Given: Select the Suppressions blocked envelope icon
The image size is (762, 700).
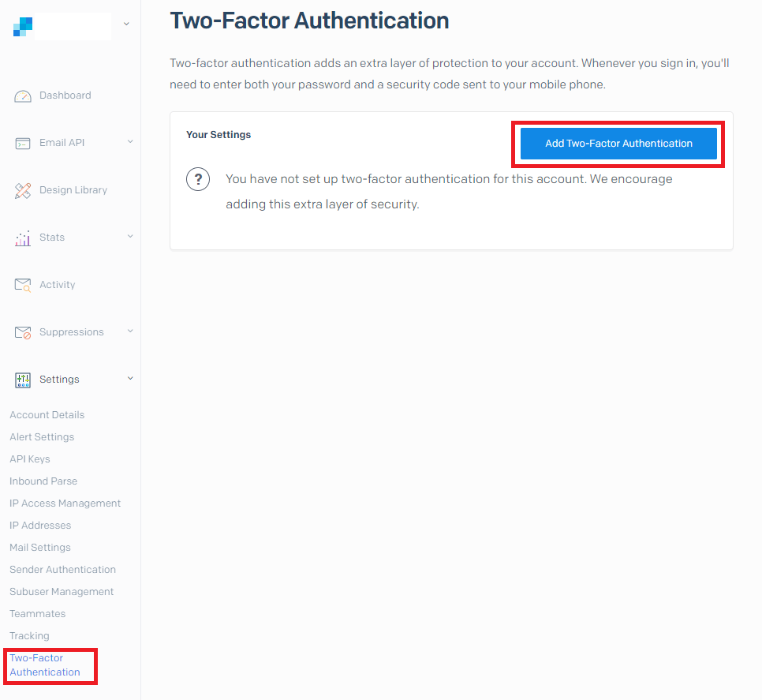Looking at the screenshot, I should click(x=23, y=332).
